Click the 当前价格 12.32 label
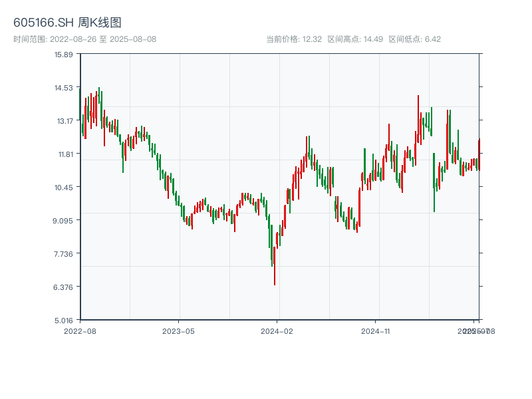Viewport: 532px width, 399px height. tap(294, 39)
